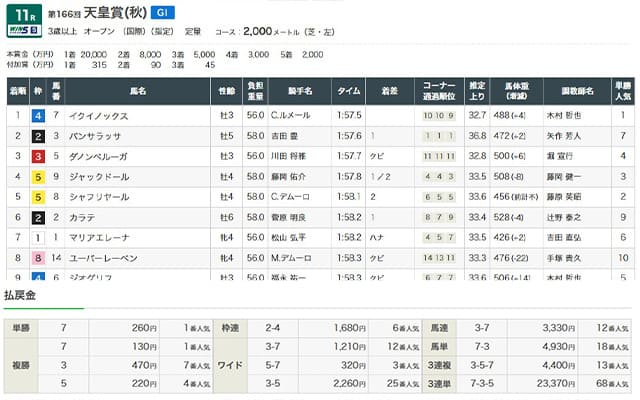This screenshot has width=640, height=400.
Task: Click the blue GI grade badge
Action: pos(162,13)
